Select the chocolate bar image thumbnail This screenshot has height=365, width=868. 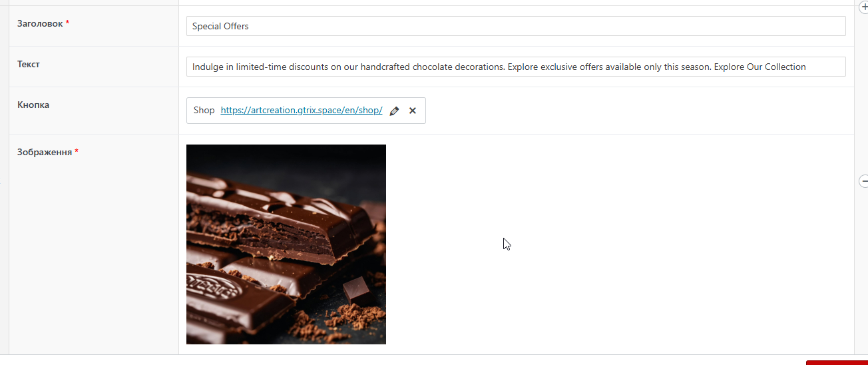point(286,244)
